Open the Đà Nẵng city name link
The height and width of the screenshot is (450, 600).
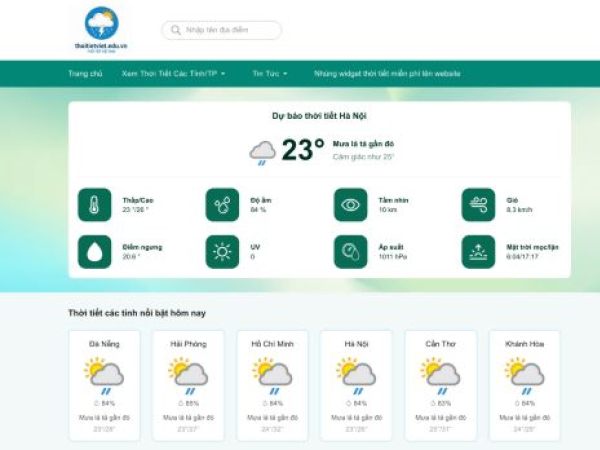pos(104,344)
